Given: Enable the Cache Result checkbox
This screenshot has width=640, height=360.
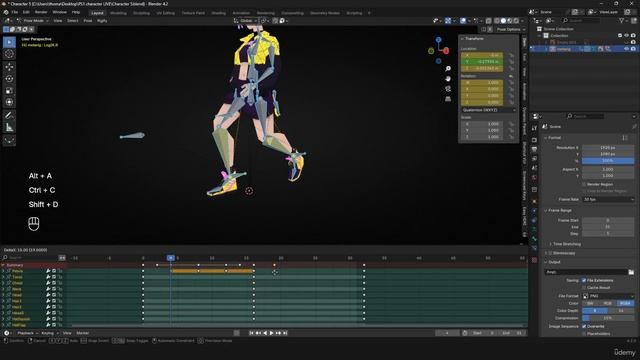Looking at the screenshot, I should (584, 288).
